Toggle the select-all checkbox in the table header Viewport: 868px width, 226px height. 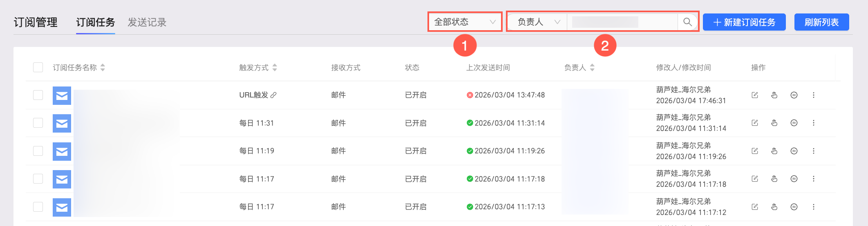[38, 67]
